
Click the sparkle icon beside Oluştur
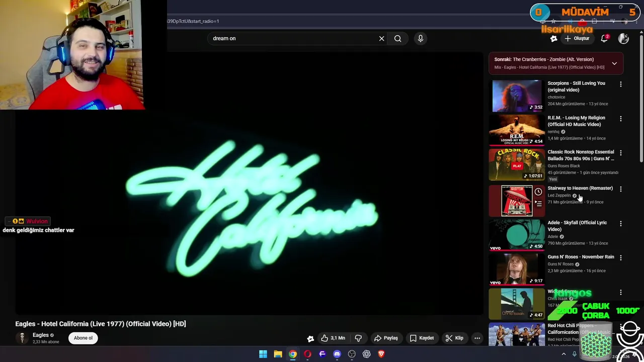[x=553, y=38]
